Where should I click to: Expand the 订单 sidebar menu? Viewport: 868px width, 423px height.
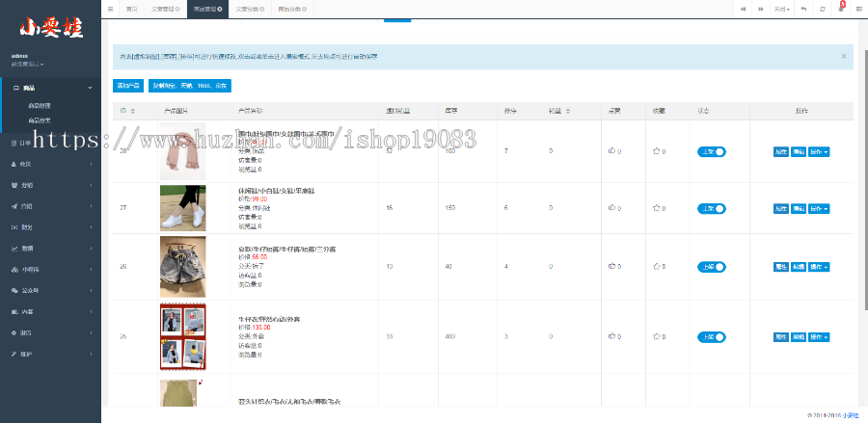[x=50, y=144]
